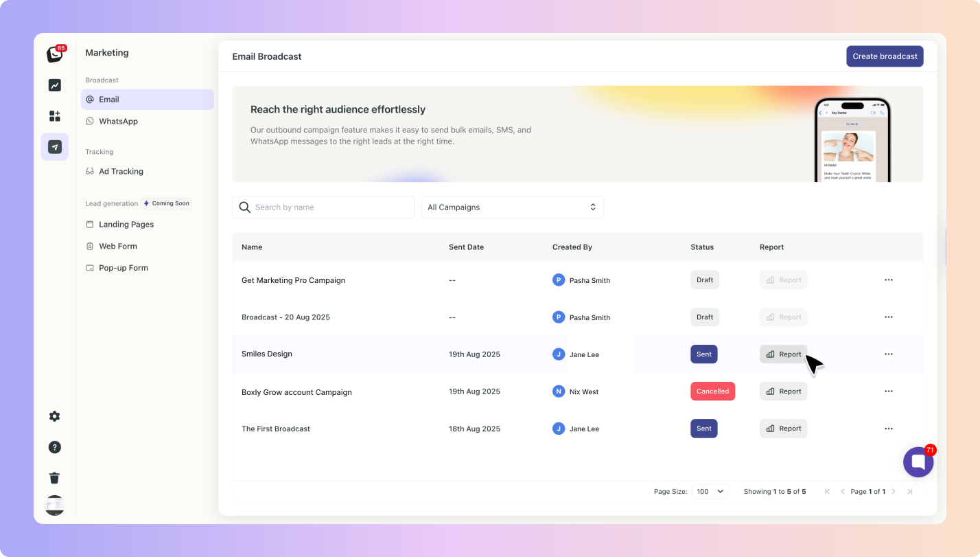980x557 pixels.
Task: Select Email under Broadcast menu
Action: [148, 100]
